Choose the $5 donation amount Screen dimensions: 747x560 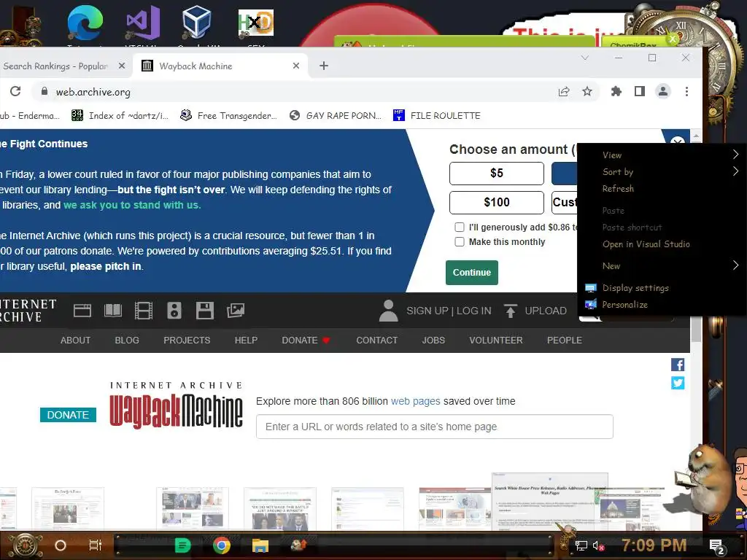(x=496, y=173)
